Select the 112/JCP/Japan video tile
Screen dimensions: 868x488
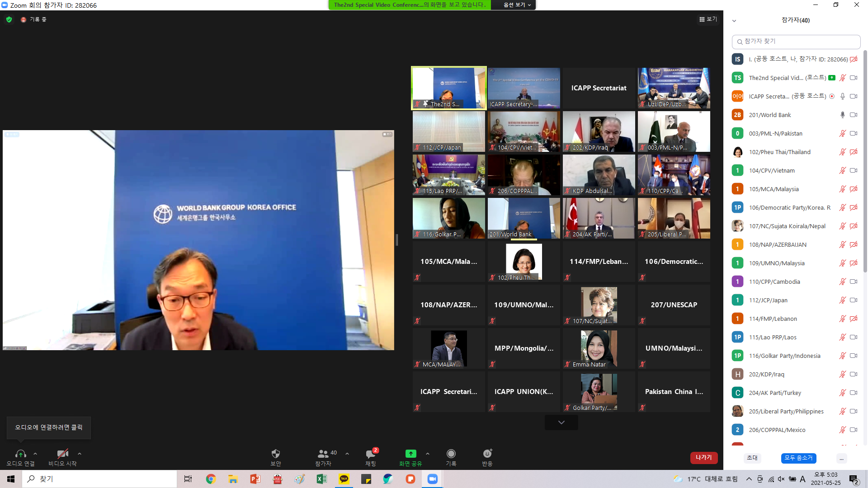(448, 131)
